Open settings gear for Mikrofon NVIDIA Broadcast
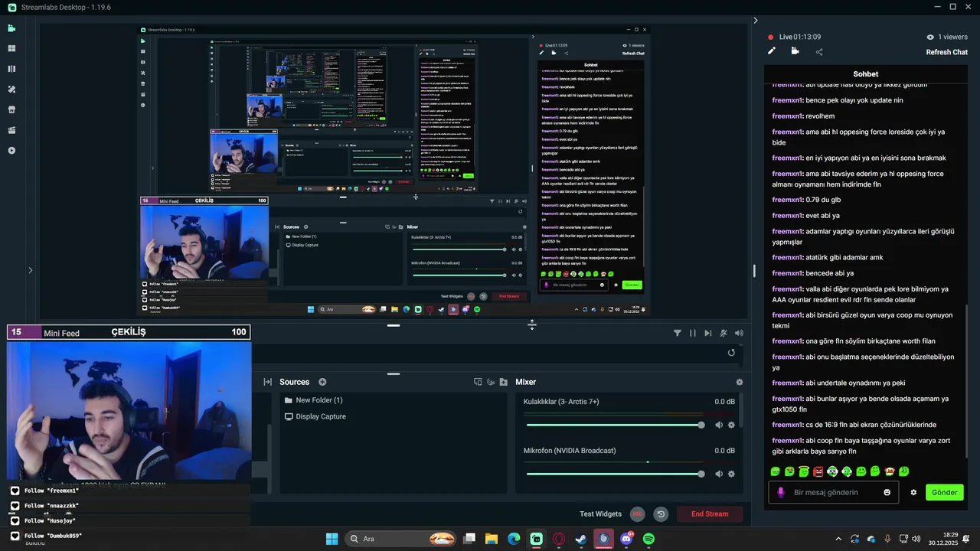980x551 pixels. [x=731, y=474]
